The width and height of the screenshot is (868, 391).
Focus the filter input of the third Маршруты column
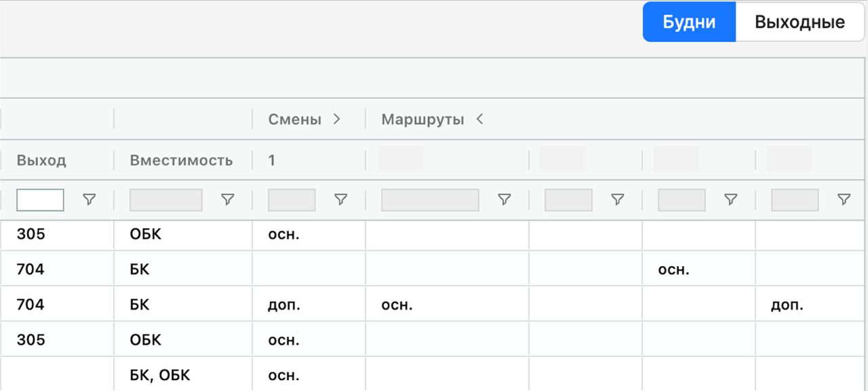tap(682, 200)
